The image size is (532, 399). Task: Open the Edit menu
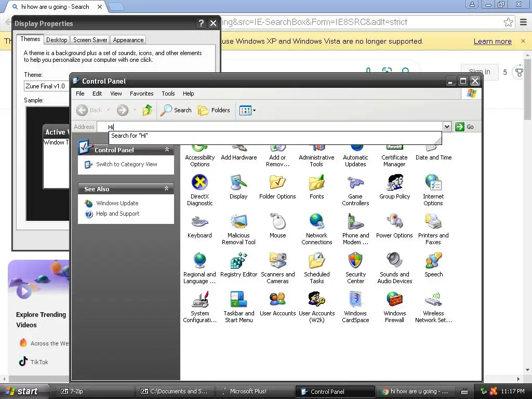pyautogui.click(x=97, y=94)
